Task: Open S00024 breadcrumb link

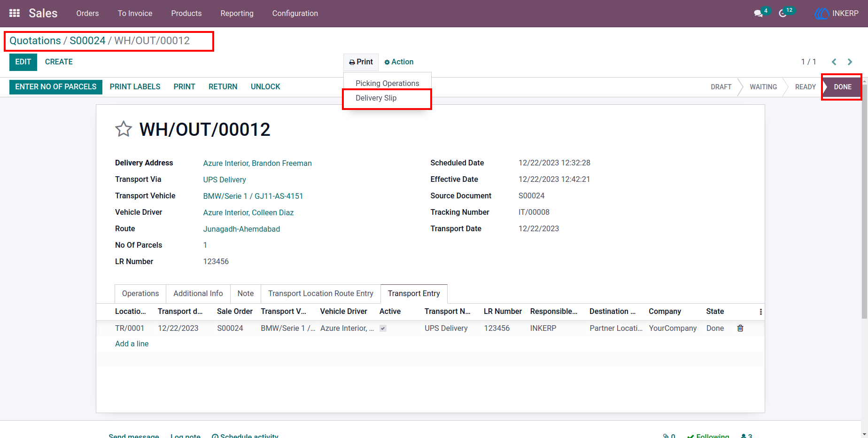Action: [x=87, y=40]
